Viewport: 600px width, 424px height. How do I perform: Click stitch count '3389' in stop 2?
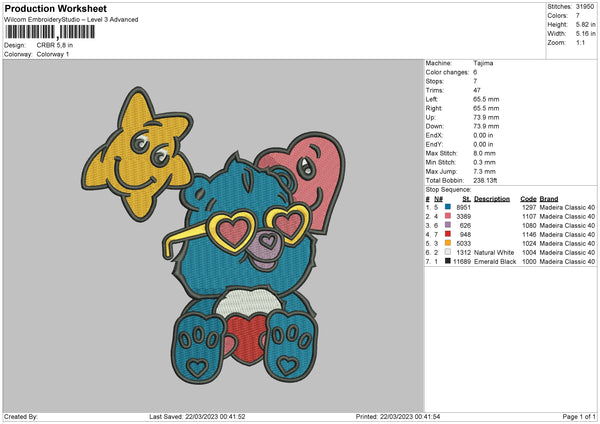(463, 217)
